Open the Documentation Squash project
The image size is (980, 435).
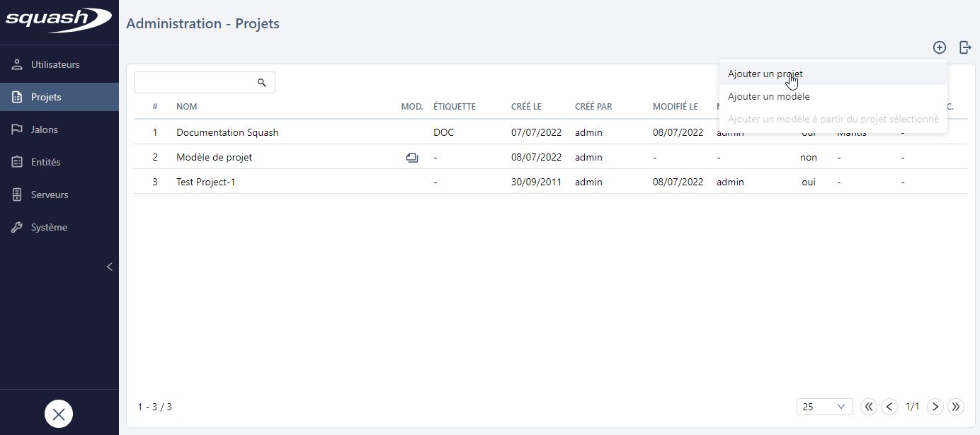[x=227, y=132]
